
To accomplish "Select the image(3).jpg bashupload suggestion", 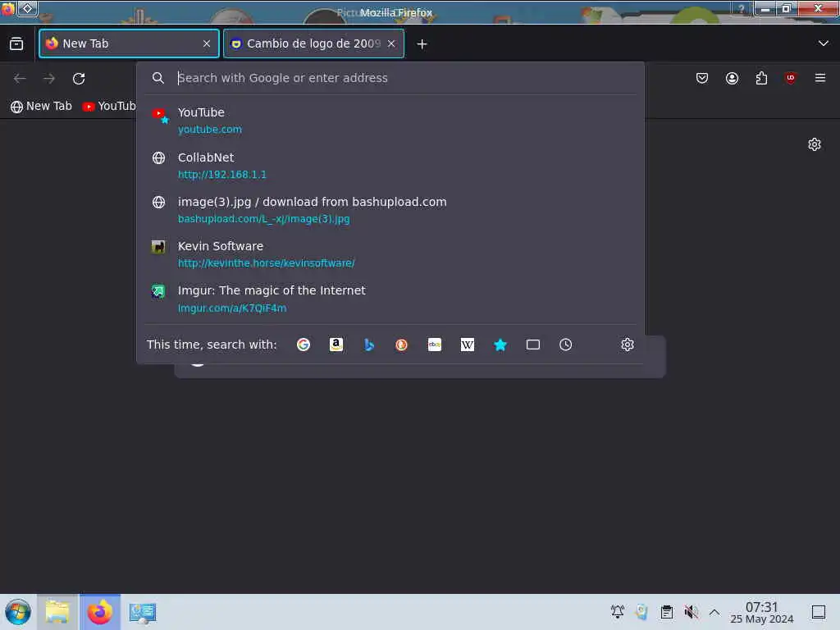I will pos(390,210).
